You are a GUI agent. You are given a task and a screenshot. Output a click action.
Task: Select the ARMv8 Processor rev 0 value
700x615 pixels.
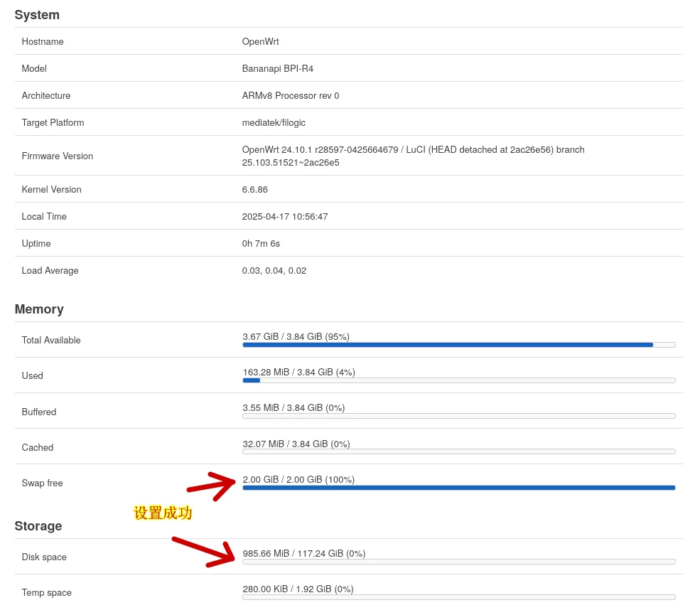tap(291, 95)
